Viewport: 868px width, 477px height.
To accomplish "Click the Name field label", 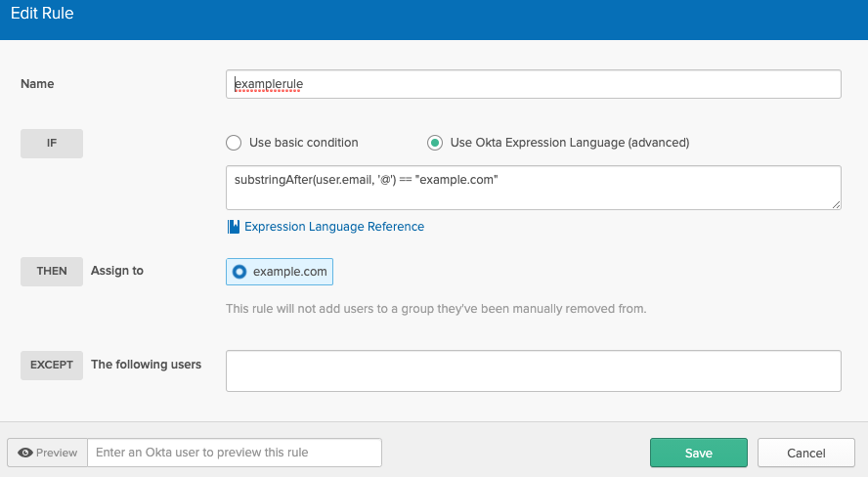I will click(x=37, y=84).
